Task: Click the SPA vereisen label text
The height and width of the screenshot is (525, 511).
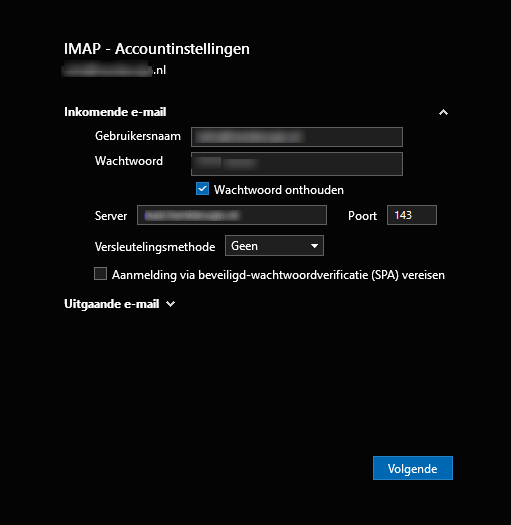Action: click(x=278, y=275)
